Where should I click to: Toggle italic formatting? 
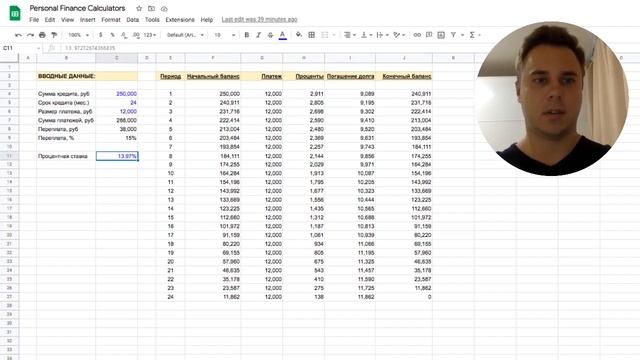click(258, 35)
